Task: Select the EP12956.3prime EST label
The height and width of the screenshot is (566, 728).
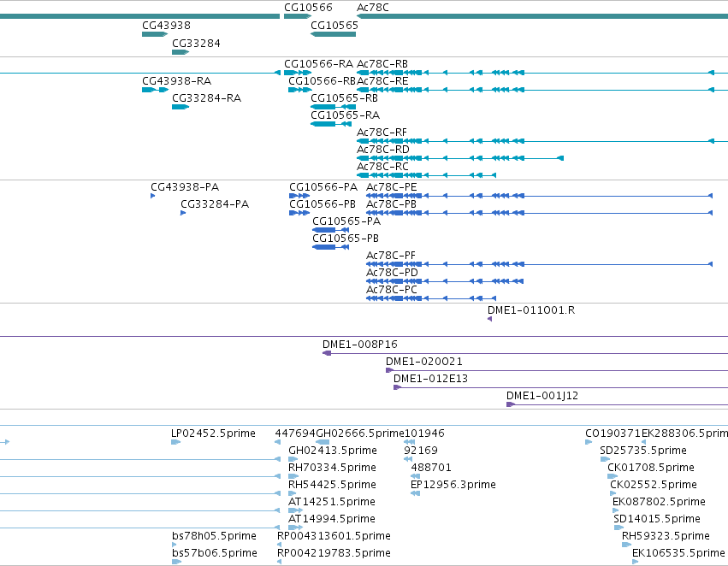Action: (x=453, y=484)
